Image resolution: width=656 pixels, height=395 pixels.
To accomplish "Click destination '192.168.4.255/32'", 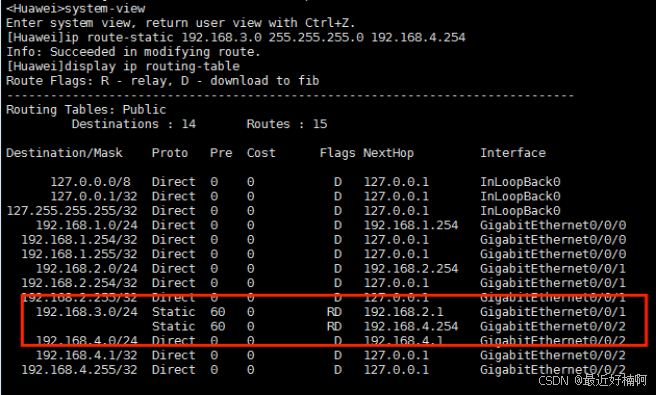I will [79, 370].
